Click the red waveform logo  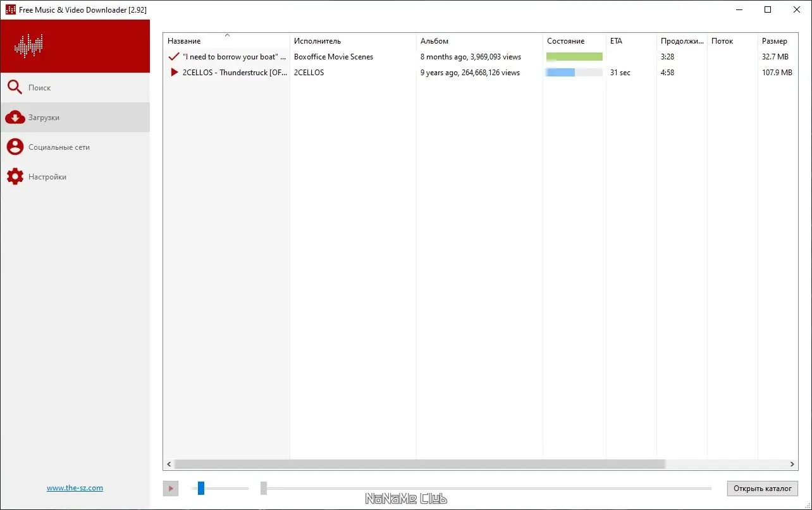[28, 46]
